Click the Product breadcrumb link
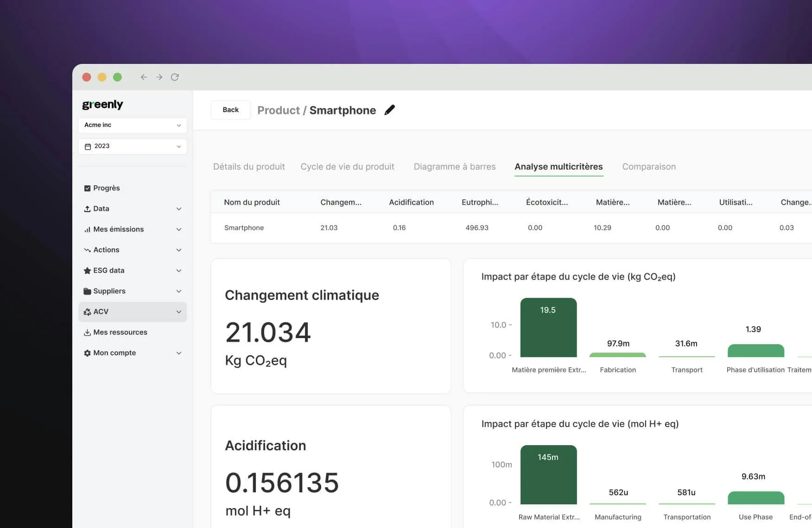This screenshot has height=528, width=812. click(278, 110)
